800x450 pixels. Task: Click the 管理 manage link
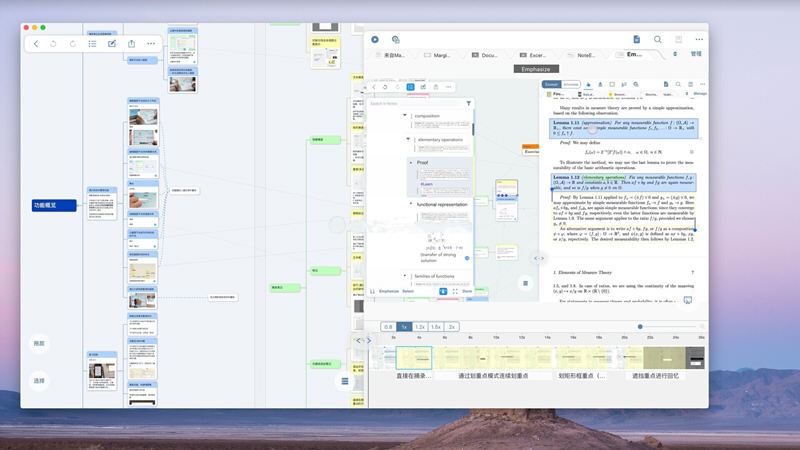[x=696, y=54]
